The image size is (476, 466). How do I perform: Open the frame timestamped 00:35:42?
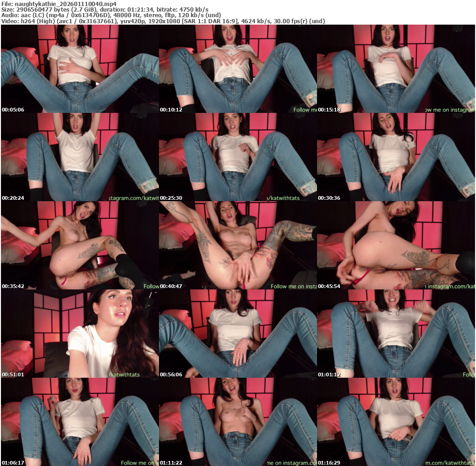click(x=79, y=245)
